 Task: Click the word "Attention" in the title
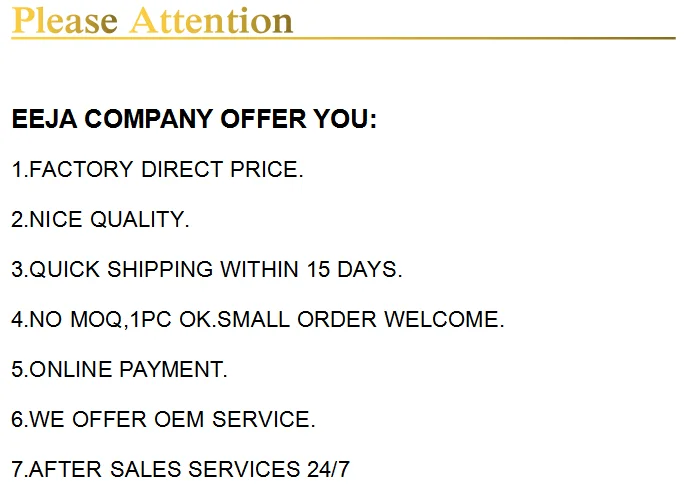212,20
